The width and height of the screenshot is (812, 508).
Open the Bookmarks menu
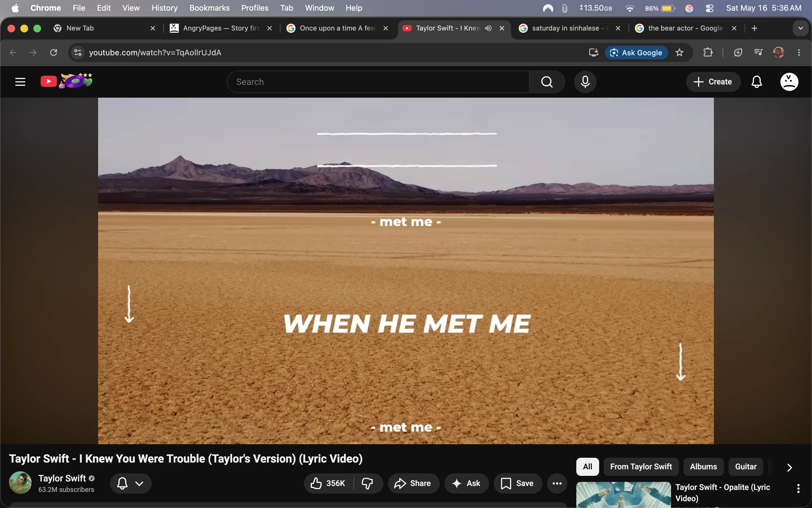[x=209, y=8]
